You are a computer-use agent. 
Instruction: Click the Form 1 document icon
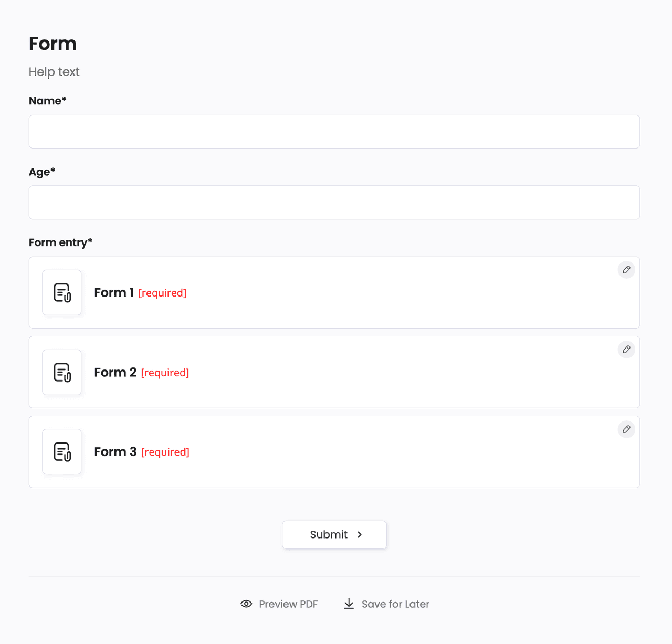[62, 292]
